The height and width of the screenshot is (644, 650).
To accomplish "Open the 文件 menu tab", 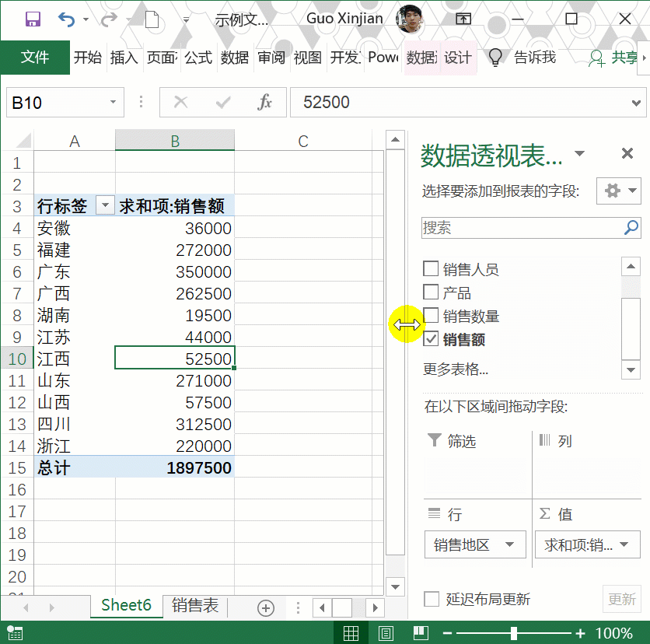I will point(35,58).
